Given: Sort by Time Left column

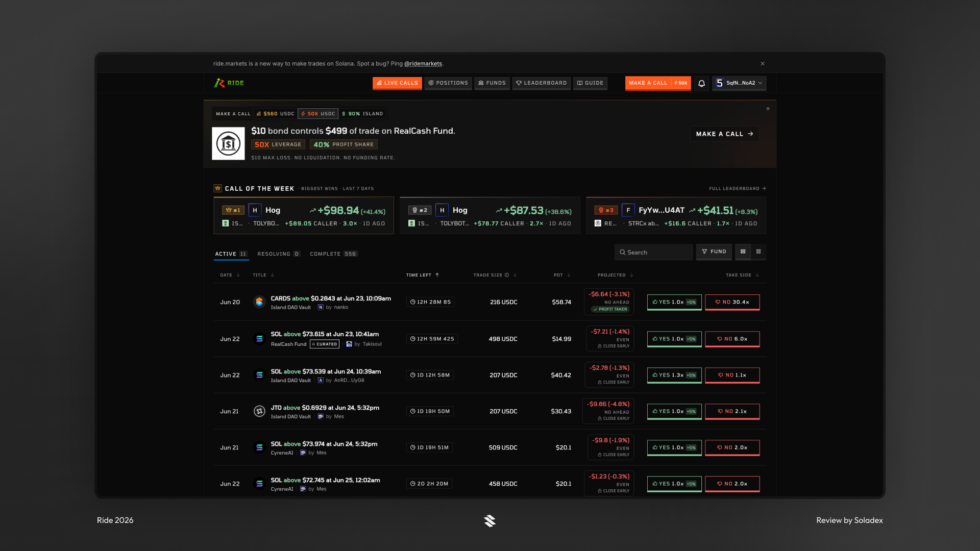Looking at the screenshot, I should [423, 275].
